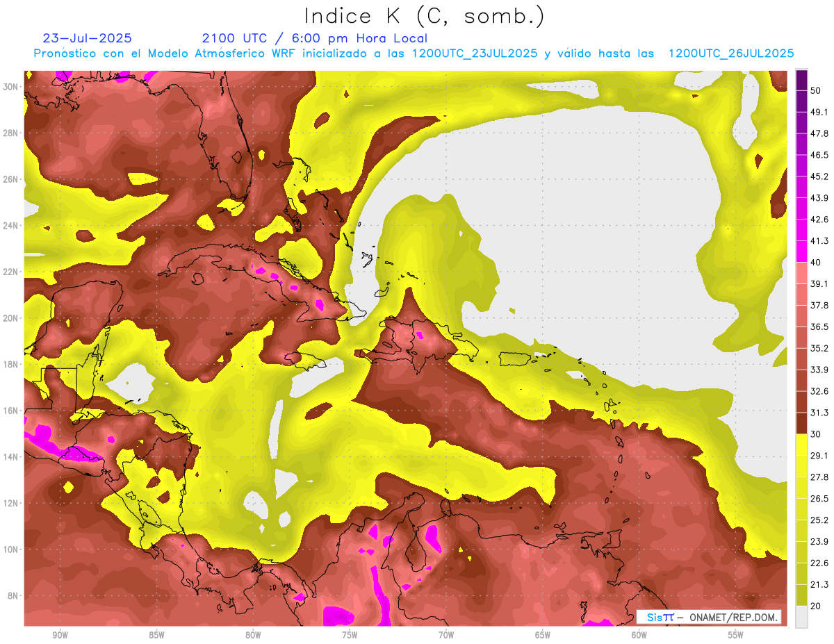Viewport: 834px width, 644px height.
Task: Select the '26N' latitude label
Action: (x=12, y=179)
